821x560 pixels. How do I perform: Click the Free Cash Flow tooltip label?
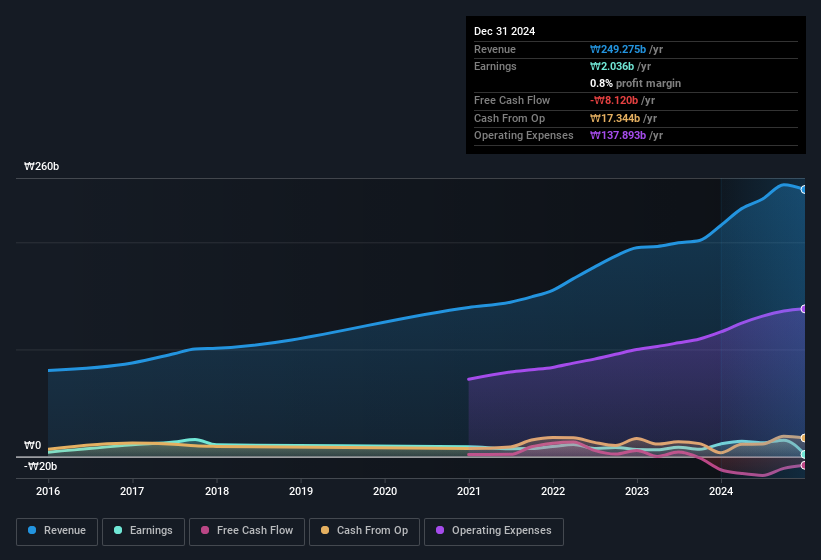(512, 100)
